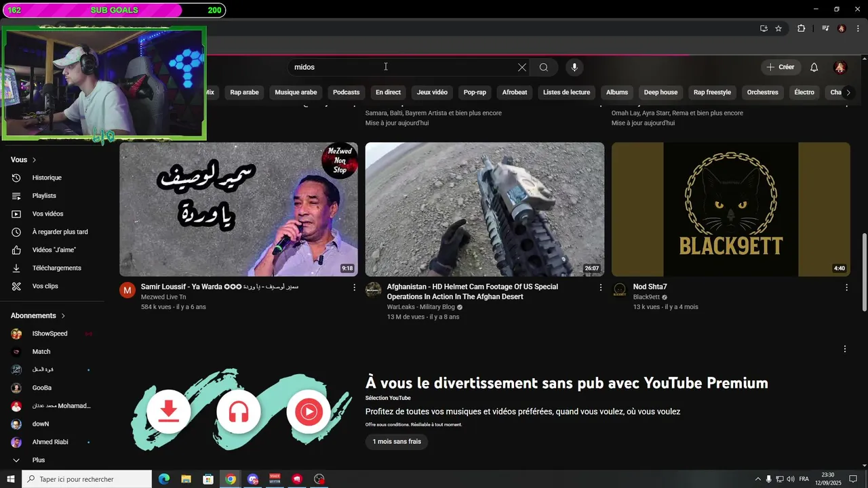Image resolution: width=868 pixels, height=488 pixels.
Task: Select the Deep house filter chip
Action: click(660, 92)
